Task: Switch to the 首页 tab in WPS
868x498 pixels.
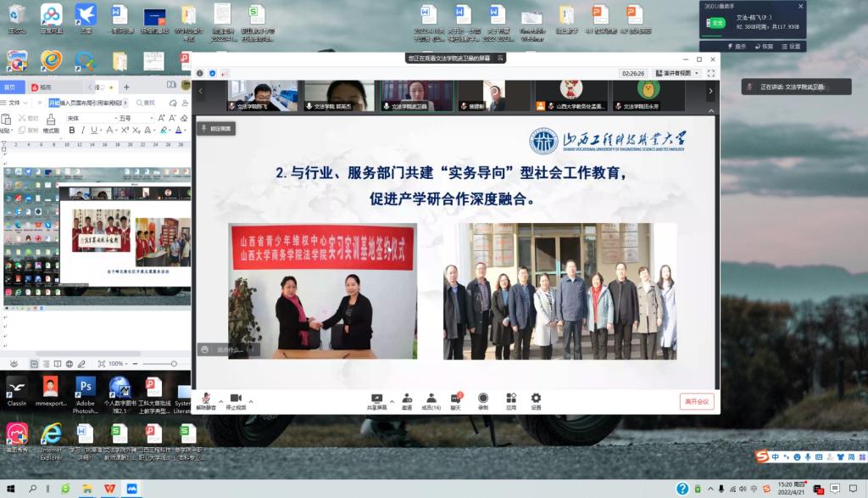Action: click(x=11, y=87)
